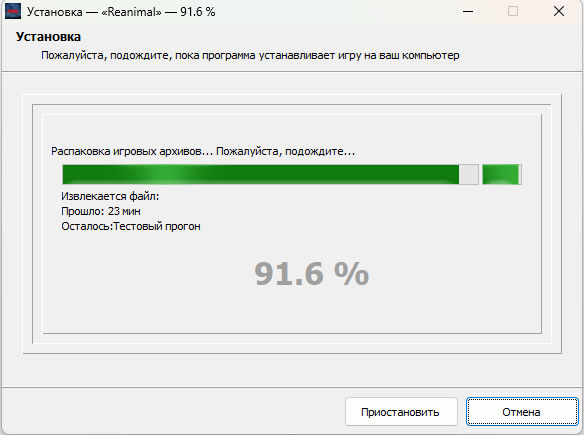Click the grey unfilled gap in progress bar
Viewport: 584px width, 435px height.
[469, 174]
